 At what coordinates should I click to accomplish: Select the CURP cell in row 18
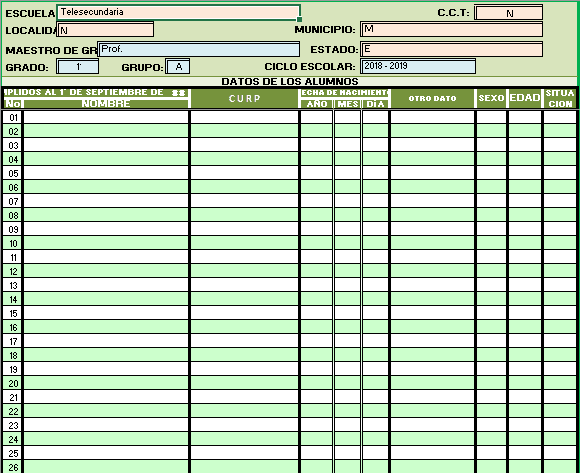244,355
